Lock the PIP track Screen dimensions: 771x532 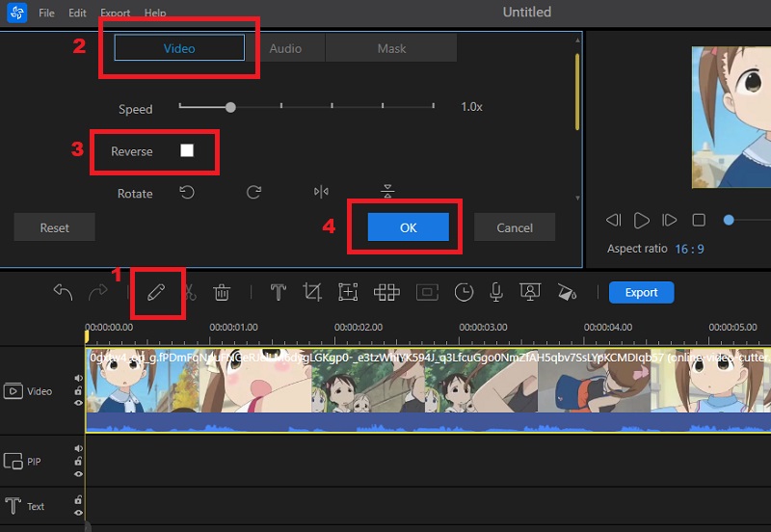(x=78, y=462)
